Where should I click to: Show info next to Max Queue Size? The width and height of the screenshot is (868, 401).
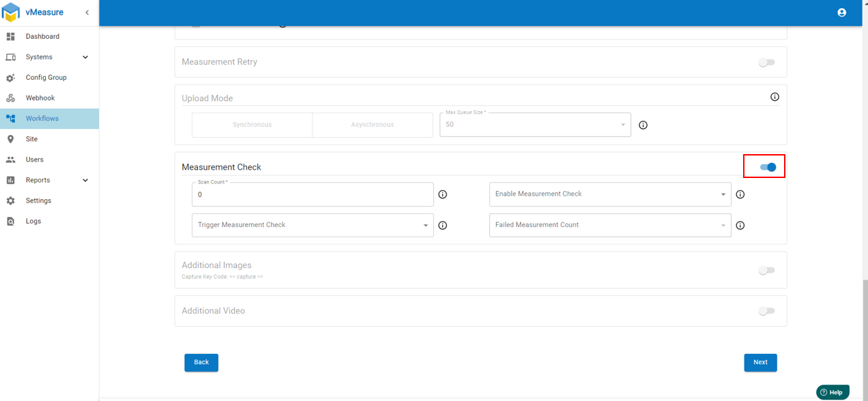point(643,125)
